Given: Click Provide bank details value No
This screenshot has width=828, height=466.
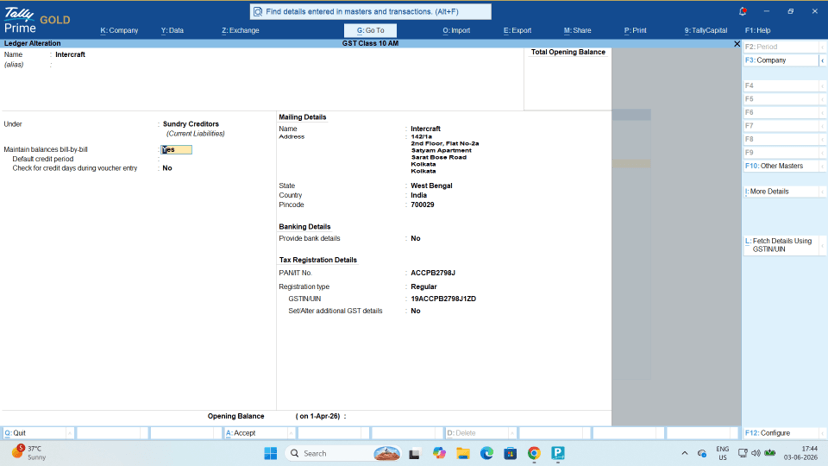Looking at the screenshot, I should (x=416, y=238).
